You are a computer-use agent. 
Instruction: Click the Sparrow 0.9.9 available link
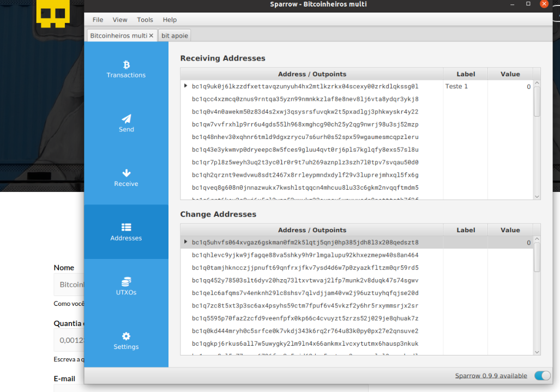491,376
